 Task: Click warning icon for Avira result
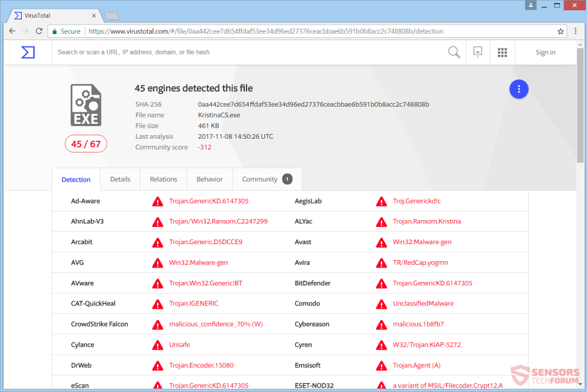pyautogui.click(x=381, y=263)
